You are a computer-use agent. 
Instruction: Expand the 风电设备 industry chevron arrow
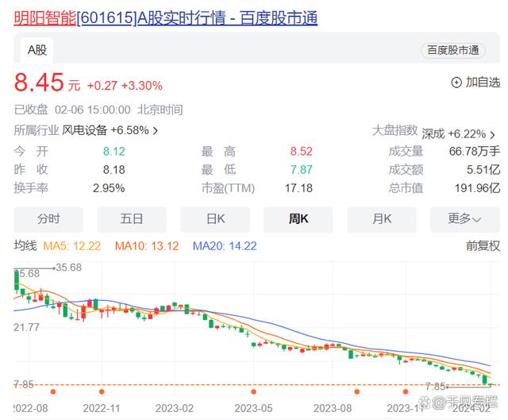[x=156, y=131]
